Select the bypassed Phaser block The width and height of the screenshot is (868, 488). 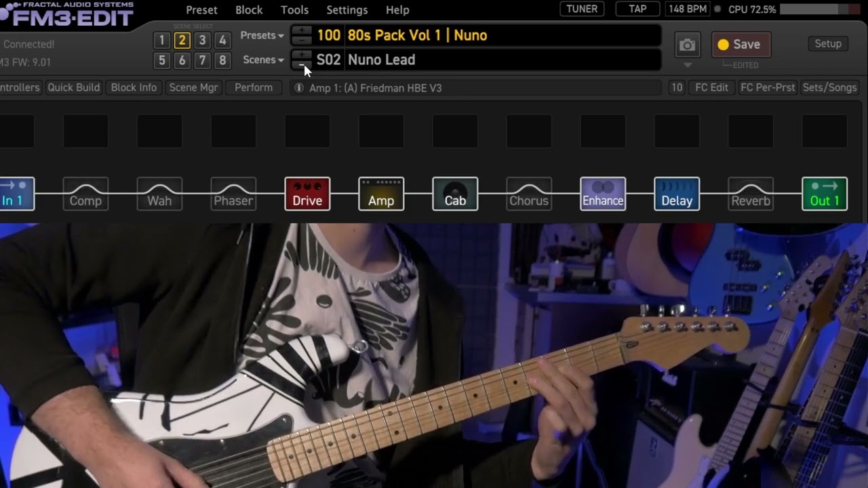tap(233, 194)
